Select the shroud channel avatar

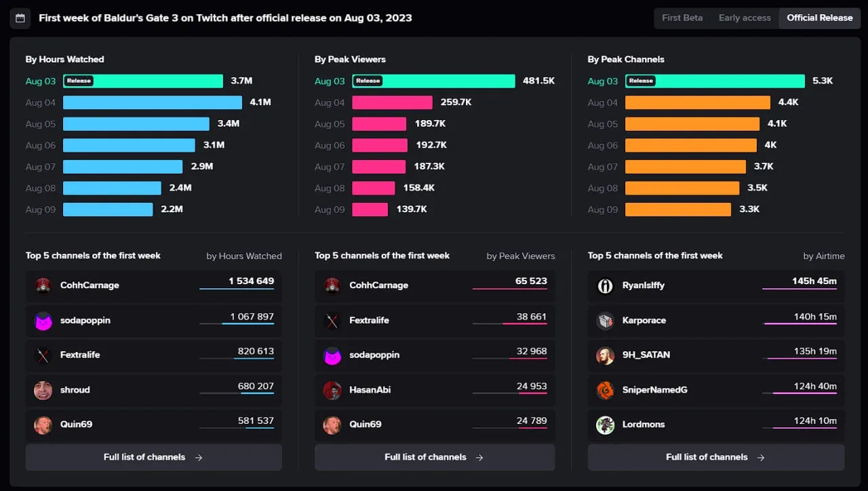[x=43, y=390]
